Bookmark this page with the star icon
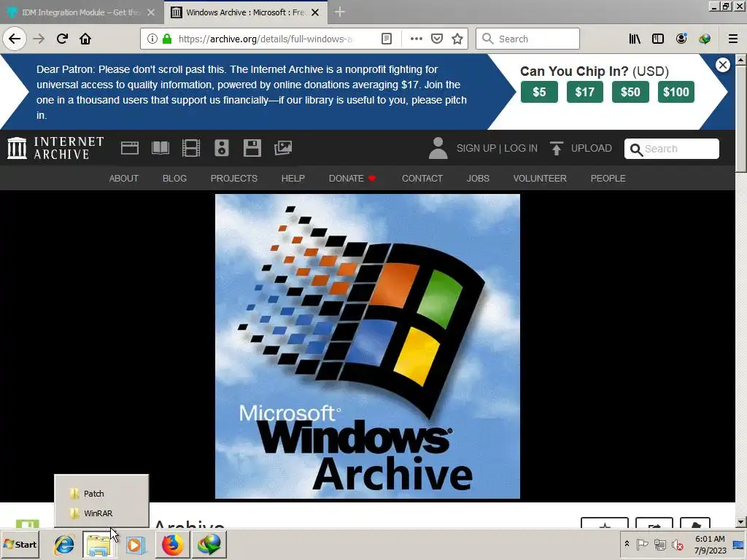This screenshot has height=560, width=747. tap(457, 39)
